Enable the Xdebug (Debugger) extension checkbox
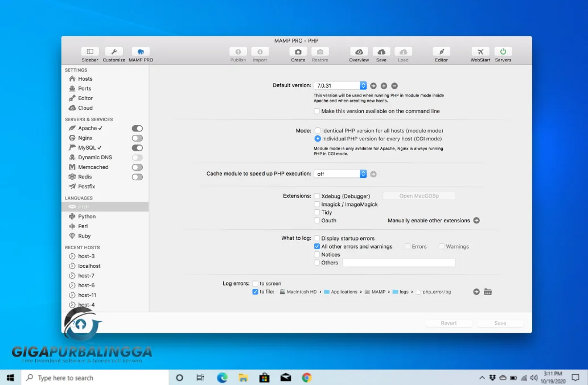The image size is (588, 385). (x=317, y=196)
